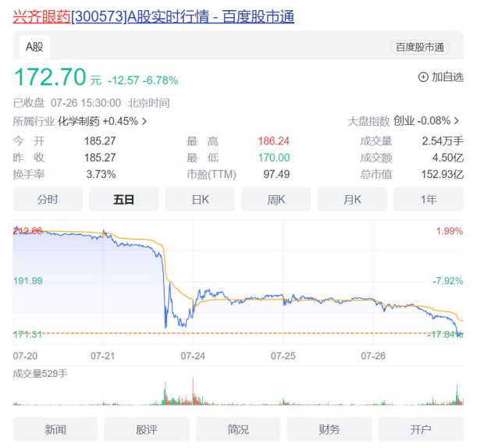Select the 1年 chart range
This screenshot has height=448, width=484.
tap(428, 200)
